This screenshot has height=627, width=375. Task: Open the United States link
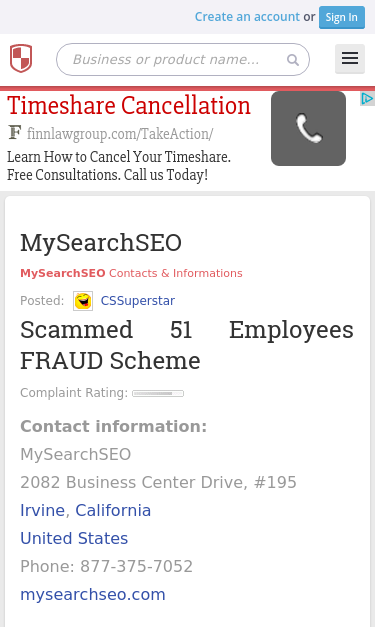coord(74,538)
